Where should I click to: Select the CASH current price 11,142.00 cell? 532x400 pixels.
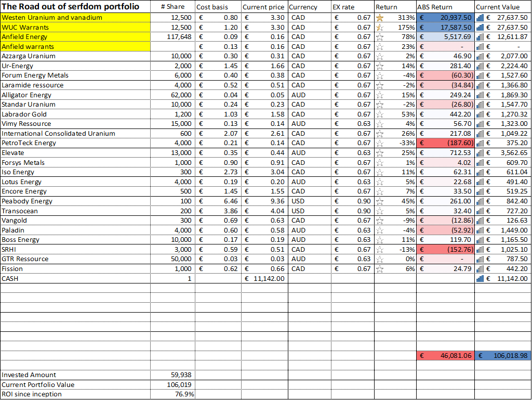click(x=264, y=279)
